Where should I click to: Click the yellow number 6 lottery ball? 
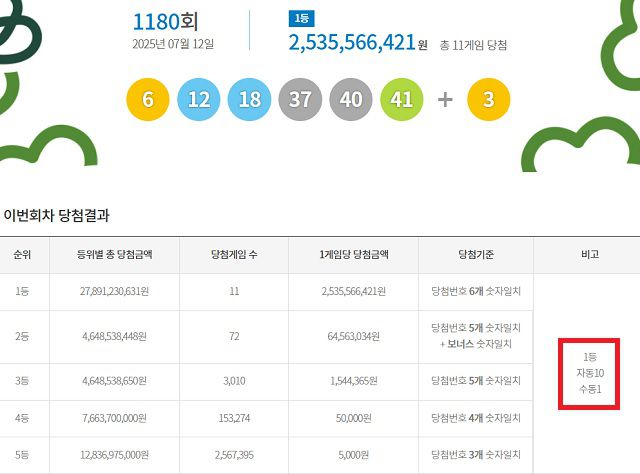click(x=148, y=99)
